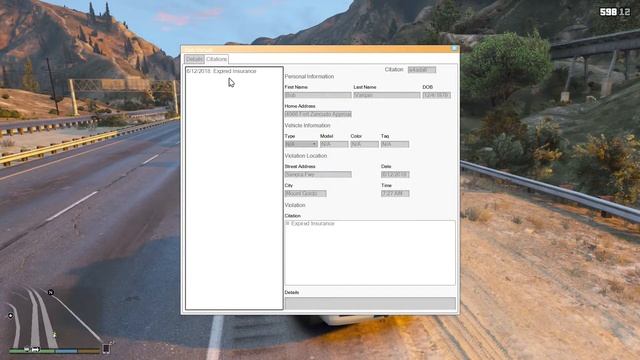Open the vehicle Type dropdown
Screen dimensions: 640x360
301,144
